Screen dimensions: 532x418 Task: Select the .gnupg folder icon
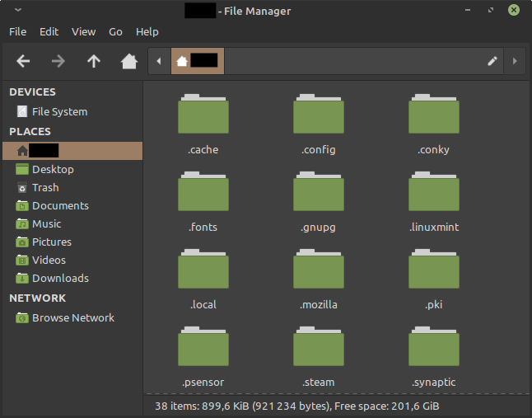pyautogui.click(x=319, y=191)
